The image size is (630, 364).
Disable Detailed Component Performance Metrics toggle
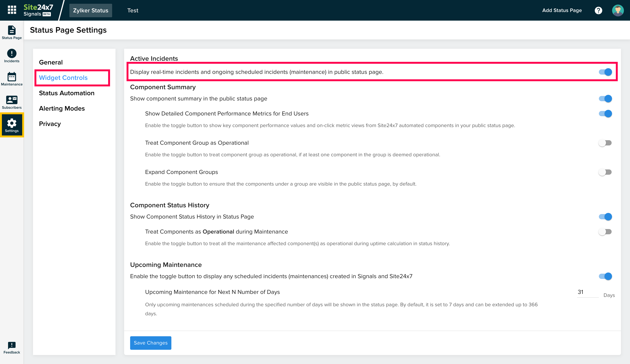click(605, 114)
